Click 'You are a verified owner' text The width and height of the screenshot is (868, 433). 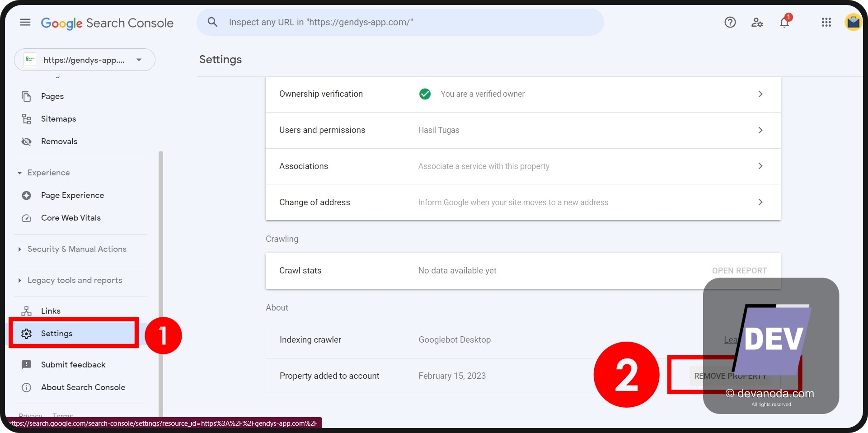point(483,94)
